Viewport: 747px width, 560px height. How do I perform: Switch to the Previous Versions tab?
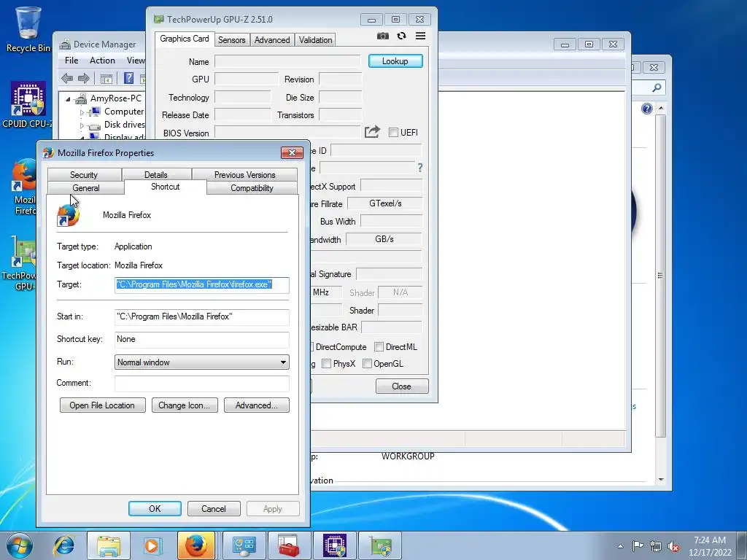click(245, 175)
